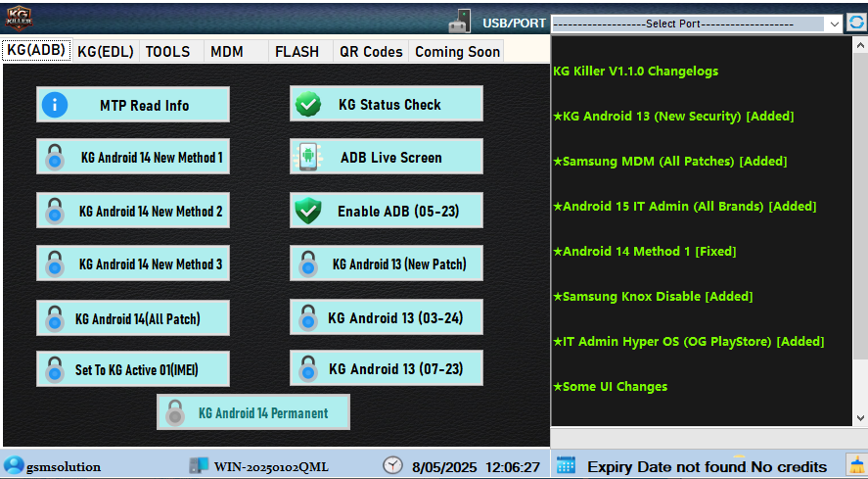Click the padlock icon on Set To KG Active 01(IMEI)
This screenshot has width=868, height=479.
[x=55, y=370]
